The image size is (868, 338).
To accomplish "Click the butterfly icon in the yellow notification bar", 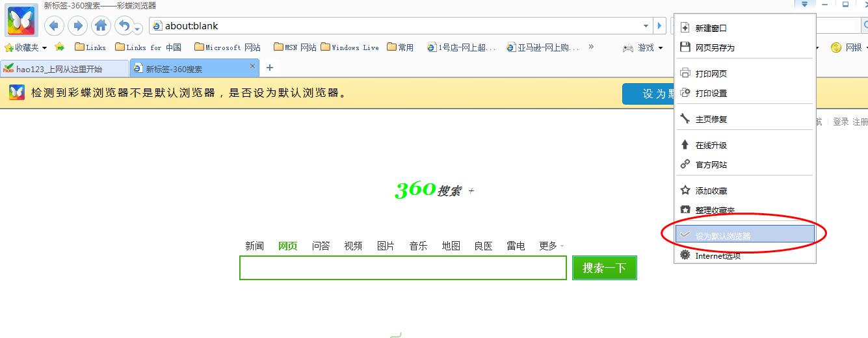I will [17, 93].
